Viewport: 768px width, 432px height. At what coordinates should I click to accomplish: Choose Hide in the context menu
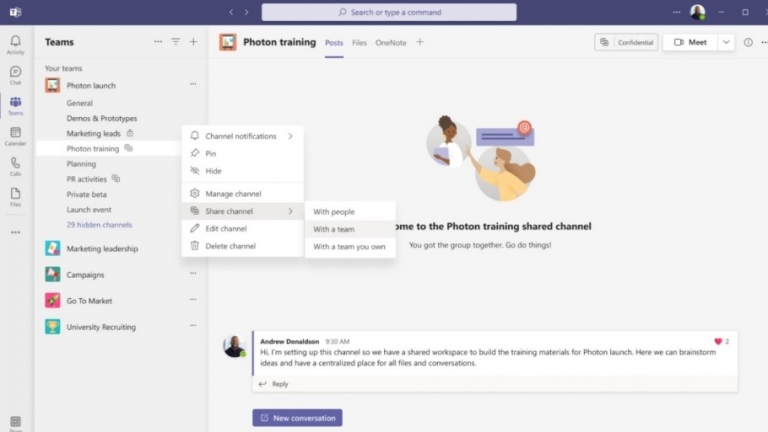tap(242, 171)
